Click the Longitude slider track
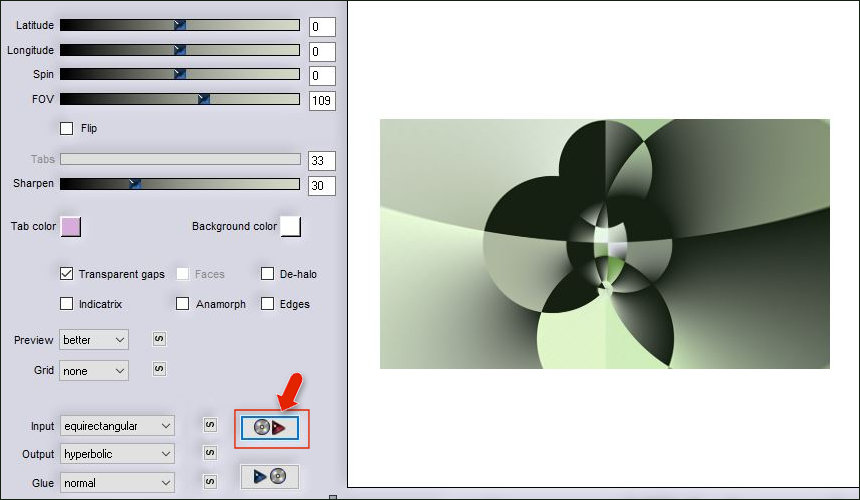The height and width of the screenshot is (500, 860). pyautogui.click(x=180, y=50)
